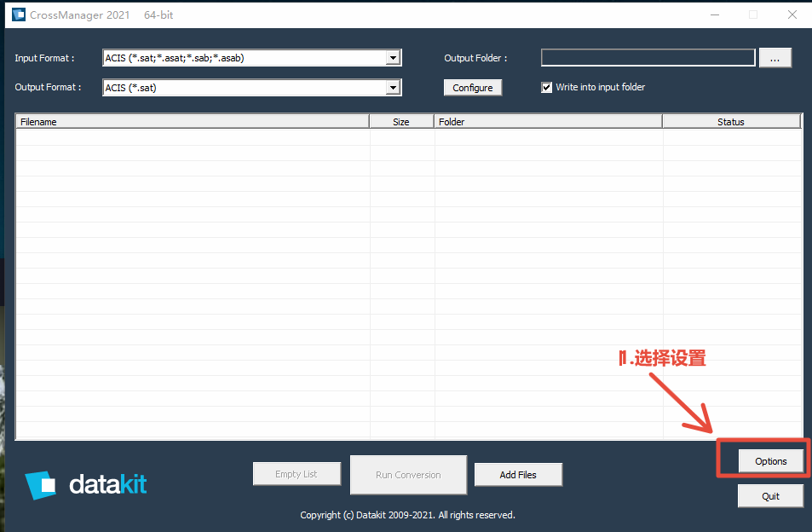812x532 pixels.
Task: Click the Quit button
Action: pyautogui.click(x=770, y=496)
